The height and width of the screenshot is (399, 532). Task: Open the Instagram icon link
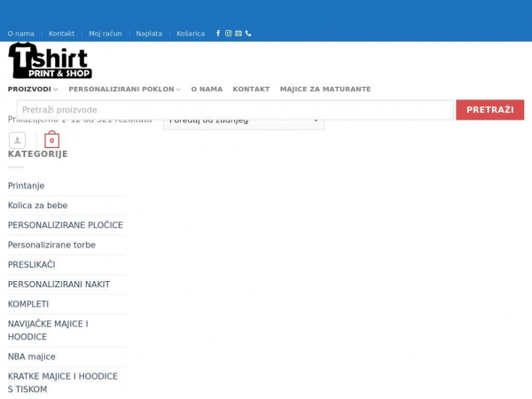[229, 34]
